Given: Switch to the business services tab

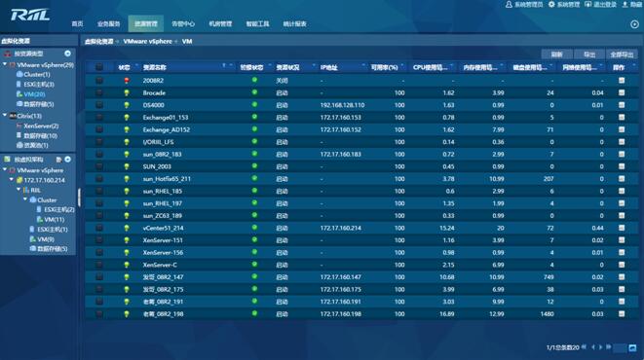Looking at the screenshot, I should click(x=109, y=23).
